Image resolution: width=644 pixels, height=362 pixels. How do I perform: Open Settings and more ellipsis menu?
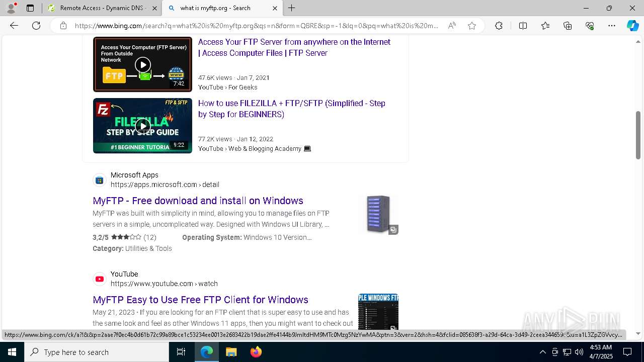[612, 26]
